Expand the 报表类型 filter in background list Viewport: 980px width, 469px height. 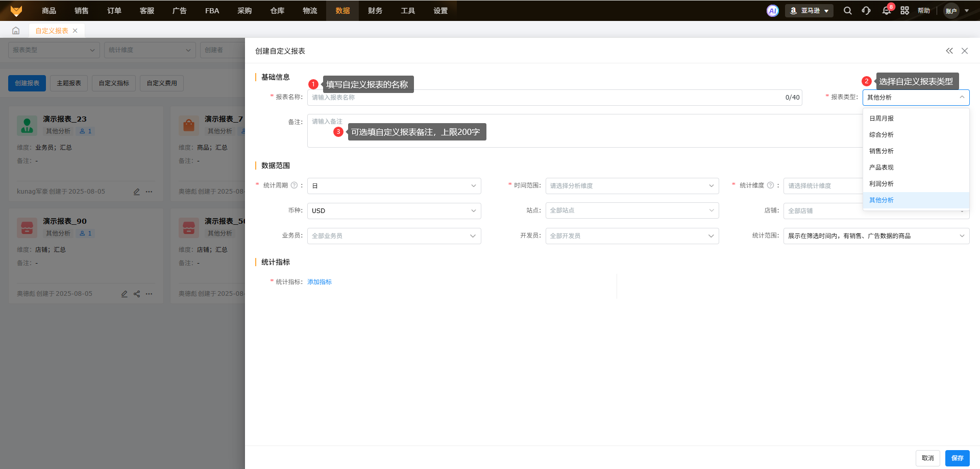[54, 50]
